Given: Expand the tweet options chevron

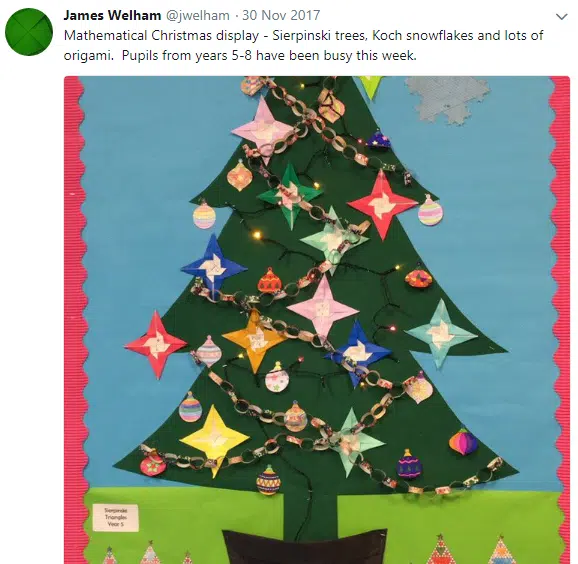Looking at the screenshot, I should 561,17.
